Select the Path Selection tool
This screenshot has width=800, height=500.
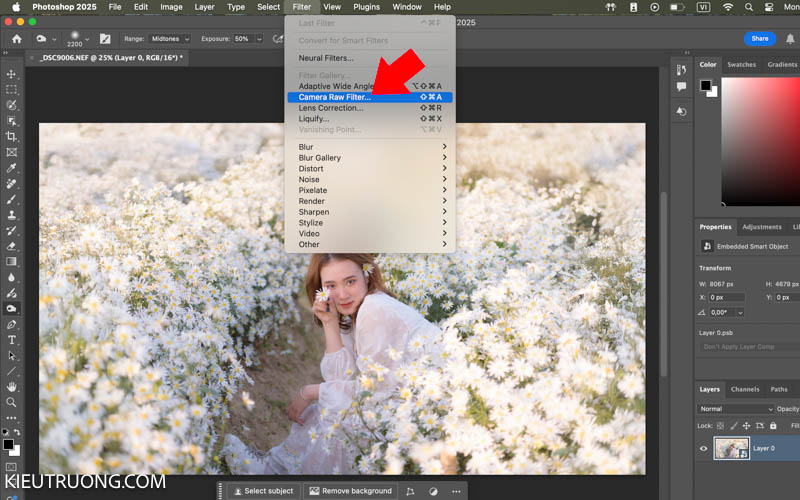point(11,356)
